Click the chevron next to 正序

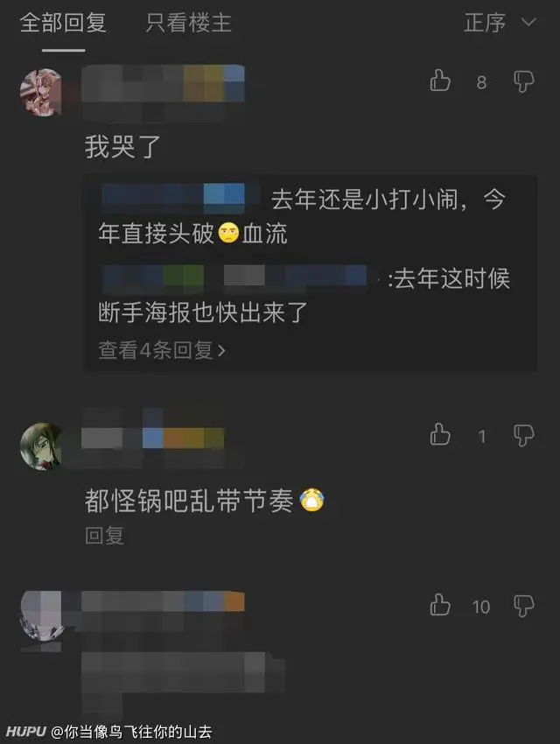click(x=528, y=22)
